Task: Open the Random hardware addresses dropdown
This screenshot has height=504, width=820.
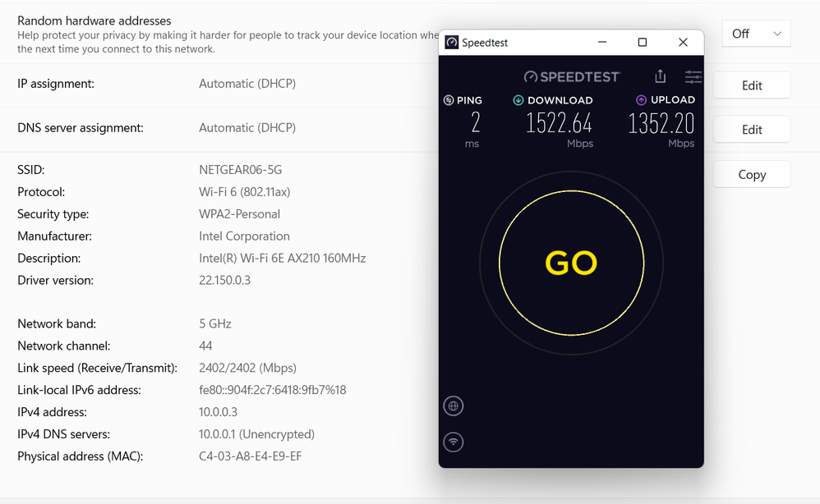Action: 755,33
